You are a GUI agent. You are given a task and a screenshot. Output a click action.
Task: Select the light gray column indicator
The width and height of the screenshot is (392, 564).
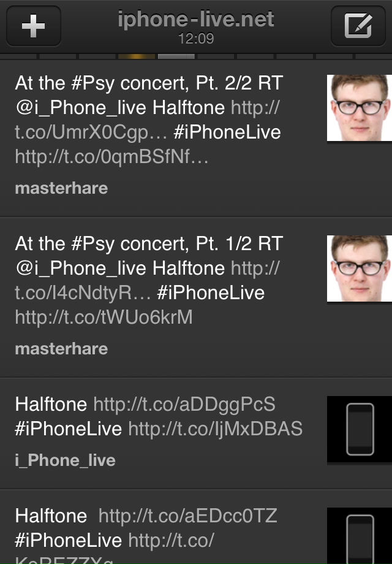176,56
